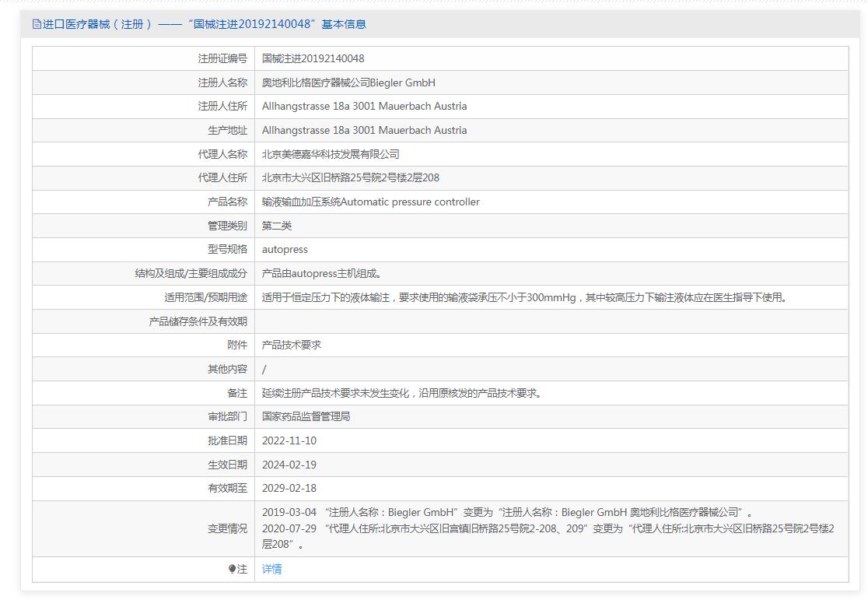Click the intended use text mentioning 300mmHg
Image resolution: width=868 pixels, height=600 pixels.
pyautogui.click(x=525, y=297)
